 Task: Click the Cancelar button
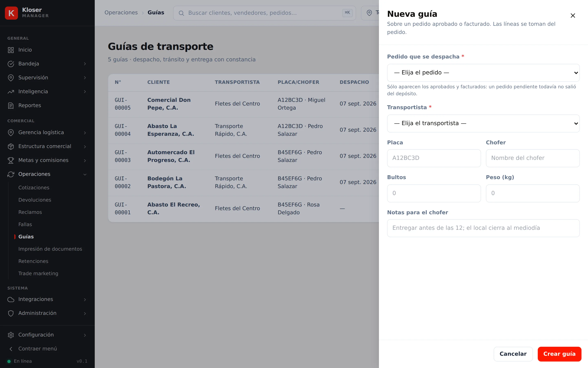click(x=513, y=354)
